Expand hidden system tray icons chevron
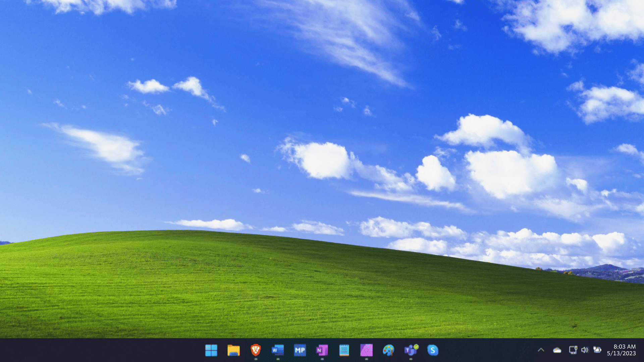644x362 pixels. click(x=541, y=350)
